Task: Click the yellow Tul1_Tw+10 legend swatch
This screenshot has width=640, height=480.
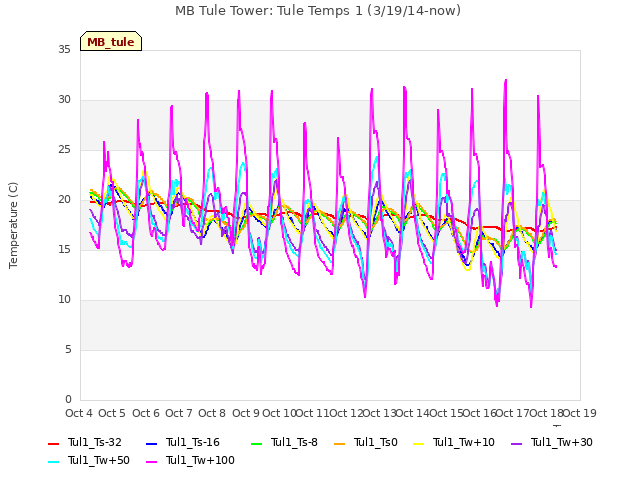Action: tap(419, 443)
